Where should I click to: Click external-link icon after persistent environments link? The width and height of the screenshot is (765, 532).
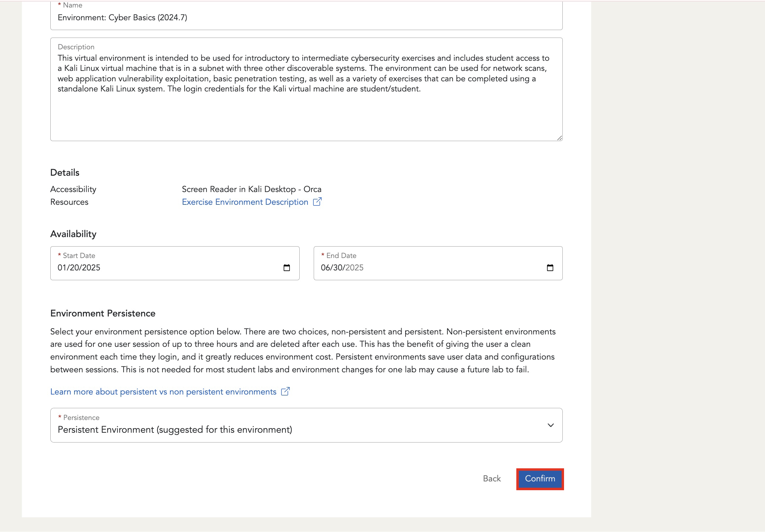point(285,392)
